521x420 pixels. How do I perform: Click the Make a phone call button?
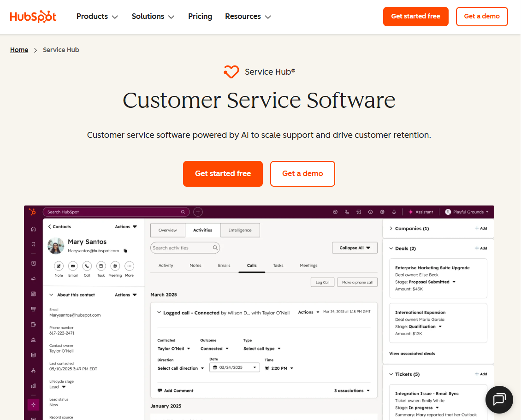pos(357,283)
